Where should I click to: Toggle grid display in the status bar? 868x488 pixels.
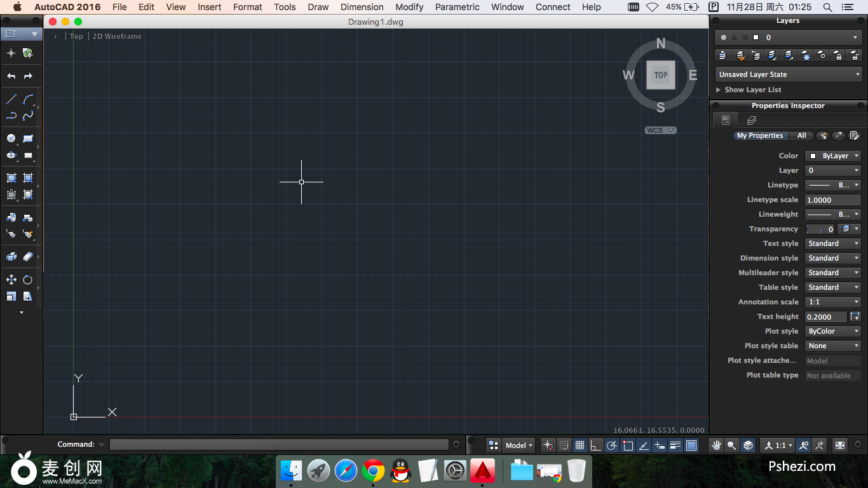click(x=580, y=445)
